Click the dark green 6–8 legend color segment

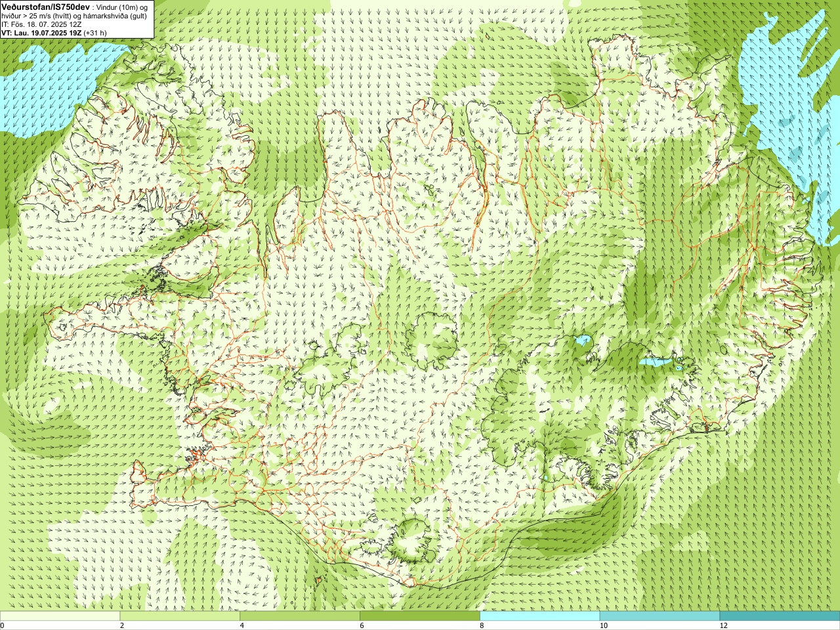coord(420,616)
